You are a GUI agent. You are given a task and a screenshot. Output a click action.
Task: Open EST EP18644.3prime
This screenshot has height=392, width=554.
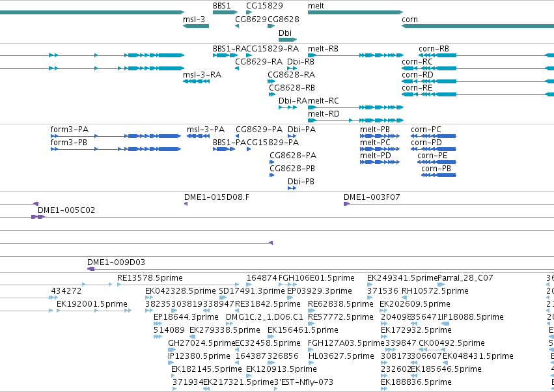186,317
